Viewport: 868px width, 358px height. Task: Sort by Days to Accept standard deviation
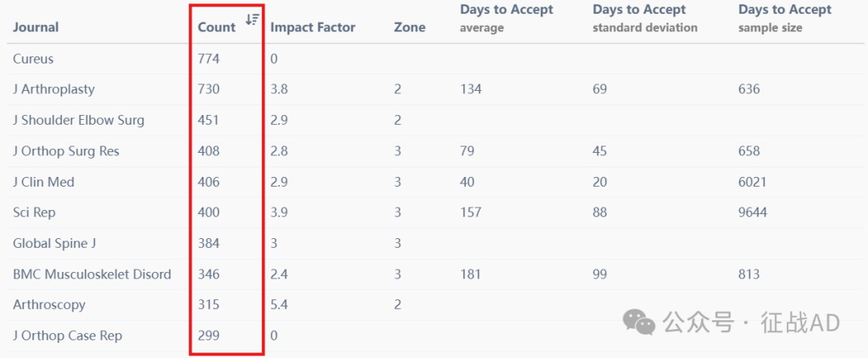click(x=645, y=19)
